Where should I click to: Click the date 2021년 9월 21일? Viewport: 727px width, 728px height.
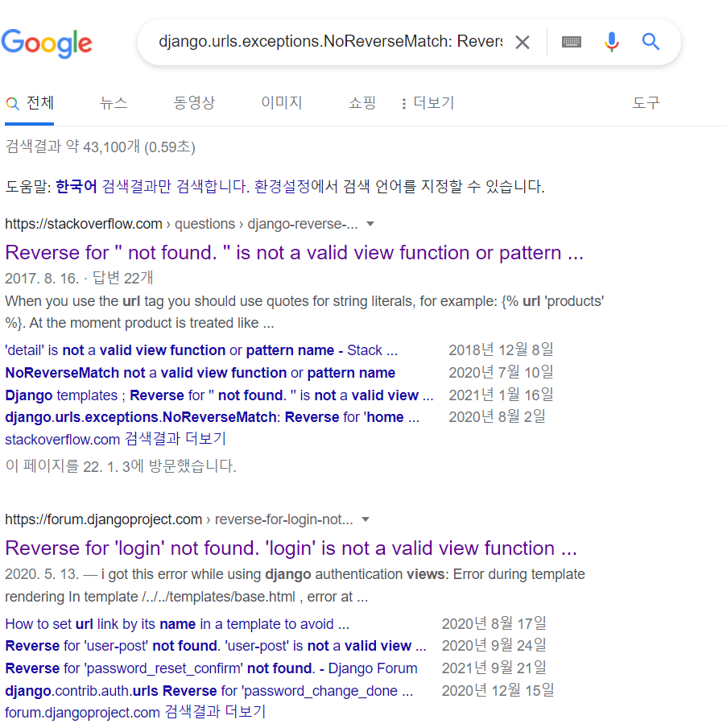point(494,668)
